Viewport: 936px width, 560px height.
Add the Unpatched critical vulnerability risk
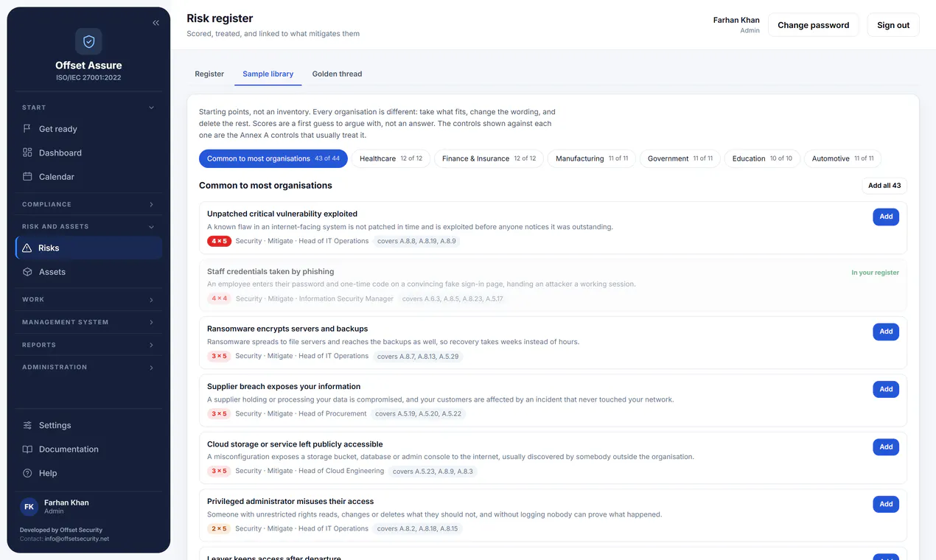click(886, 217)
